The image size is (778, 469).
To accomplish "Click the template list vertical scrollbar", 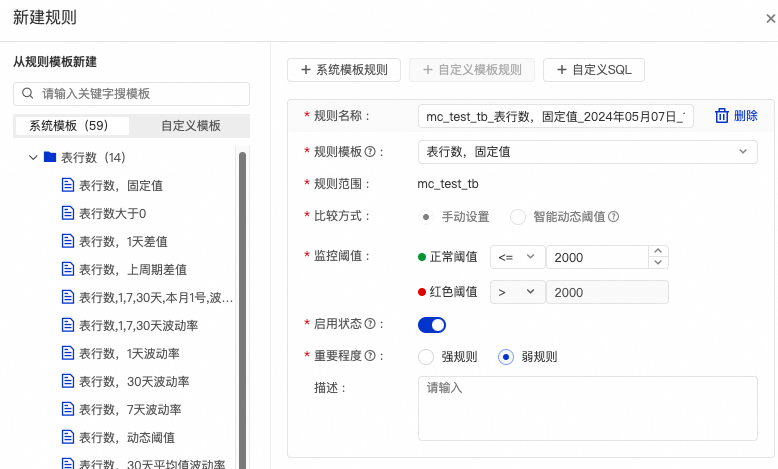I will click(242, 310).
